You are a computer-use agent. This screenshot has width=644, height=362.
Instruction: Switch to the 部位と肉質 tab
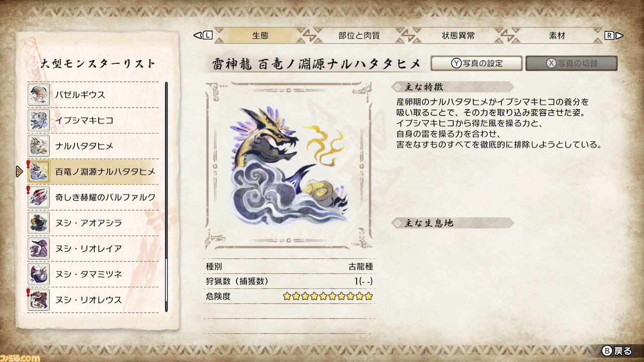[359, 36]
